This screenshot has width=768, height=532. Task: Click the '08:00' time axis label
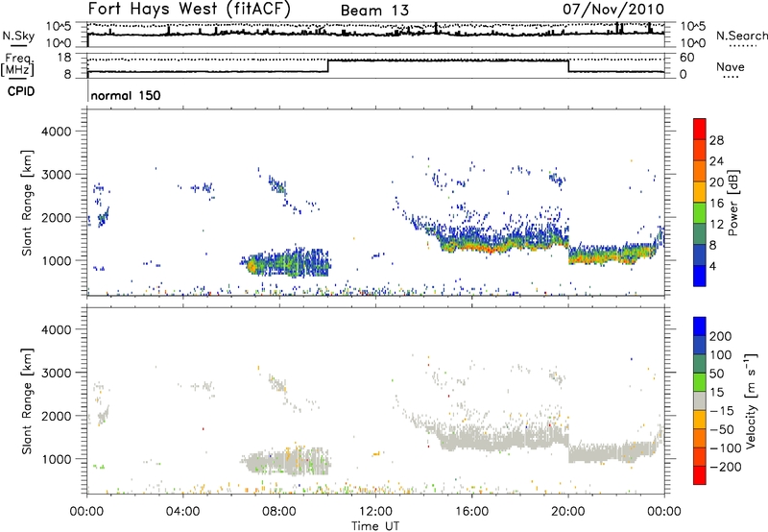[279, 512]
